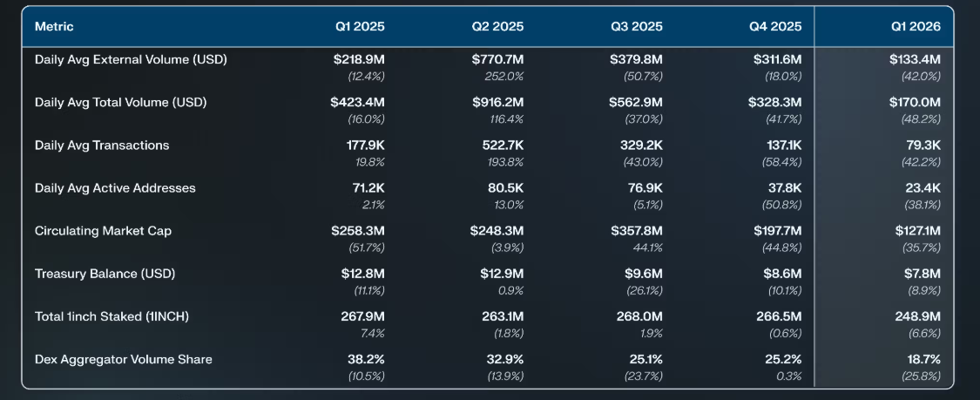Screen dimensions: 980x400
Task: Click the (48.2%) change figure
Action: pyautogui.click(x=921, y=119)
